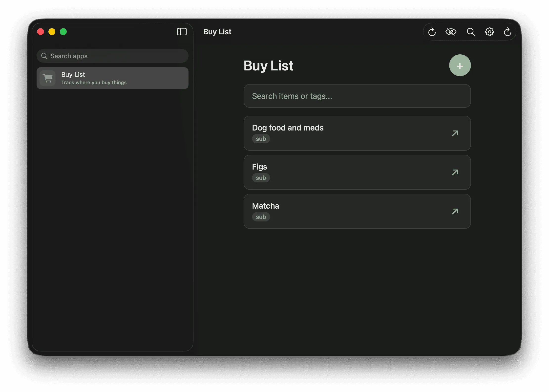Toggle the sidebar visibility icon
Viewport: 549px width, 392px height.
tap(182, 32)
